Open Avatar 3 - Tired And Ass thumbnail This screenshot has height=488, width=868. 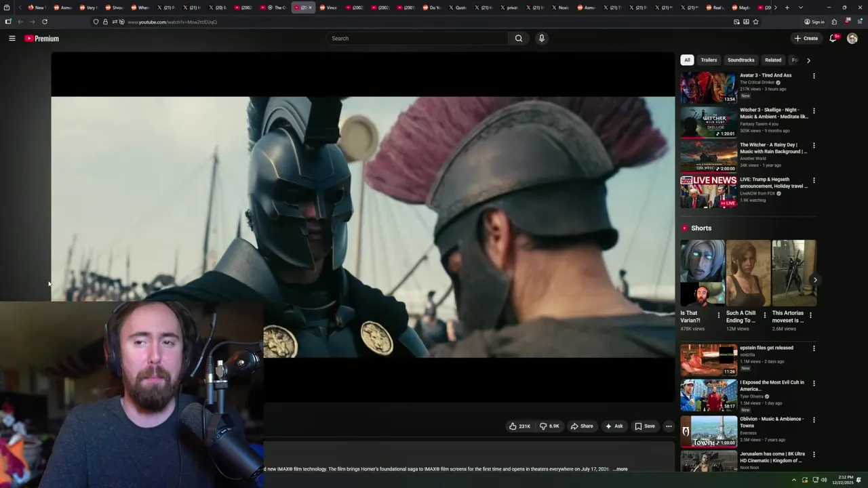coord(709,87)
